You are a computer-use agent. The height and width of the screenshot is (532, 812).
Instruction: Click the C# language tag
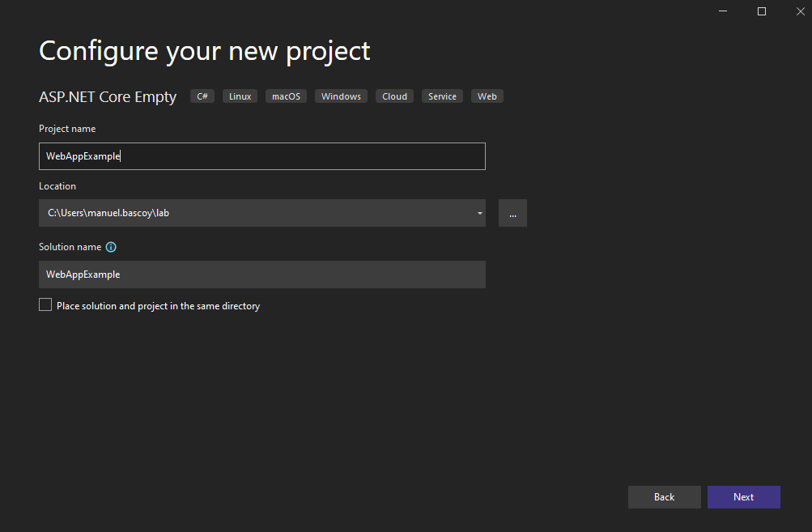pos(202,96)
